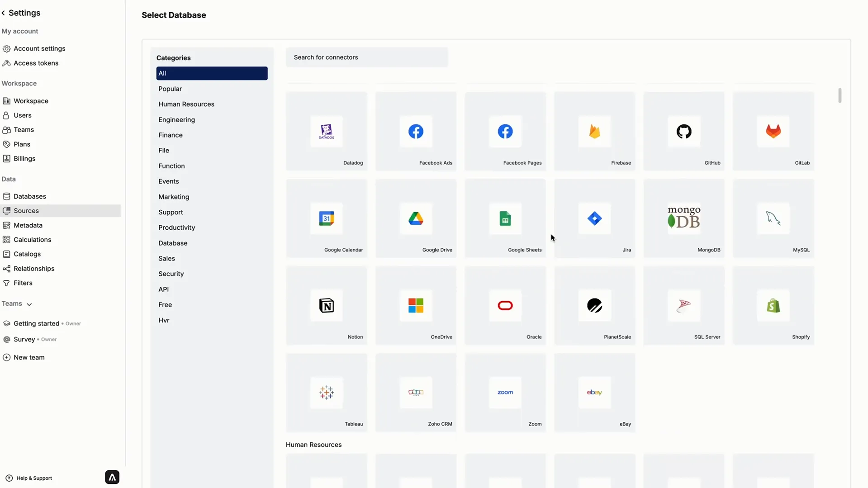
Task: Filter by Marketing category
Action: point(174,197)
